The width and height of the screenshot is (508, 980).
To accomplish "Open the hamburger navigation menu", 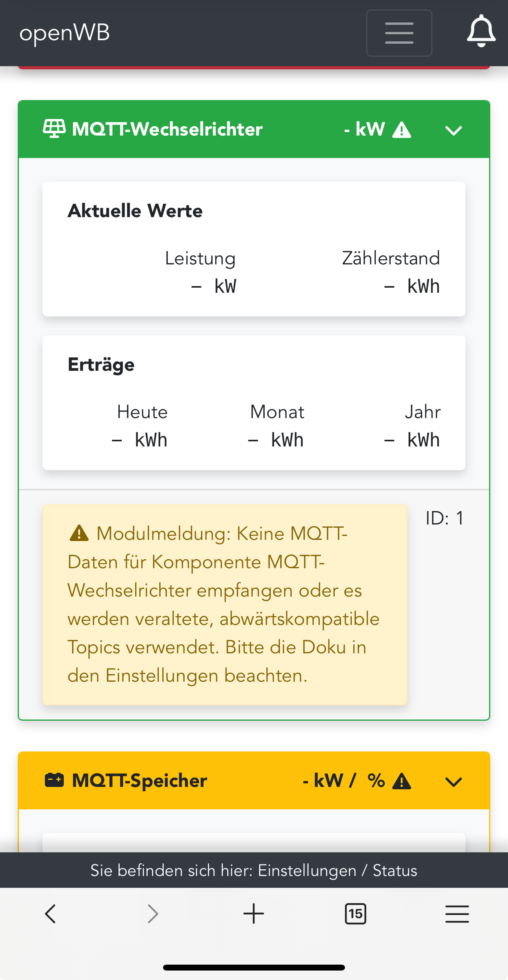I will [399, 33].
